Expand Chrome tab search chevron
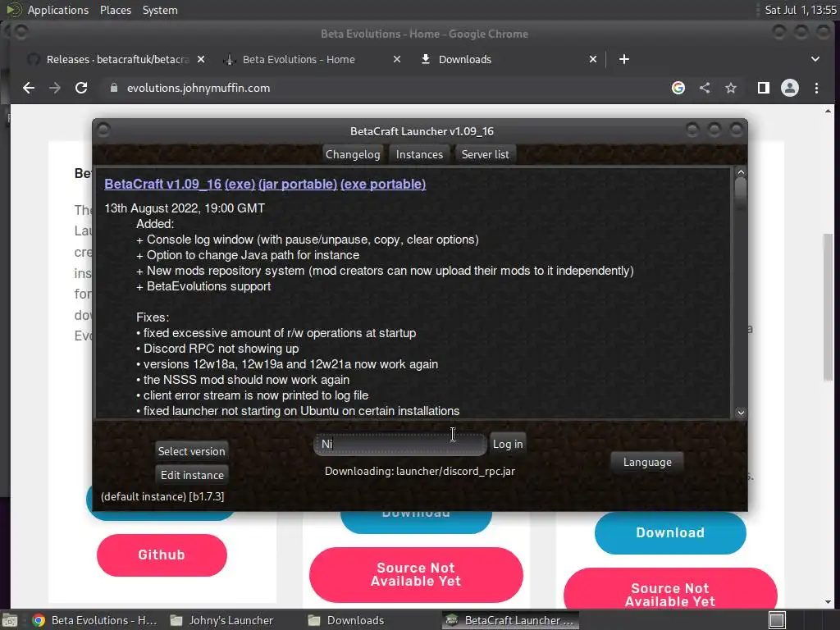840x630 pixels. click(x=815, y=59)
